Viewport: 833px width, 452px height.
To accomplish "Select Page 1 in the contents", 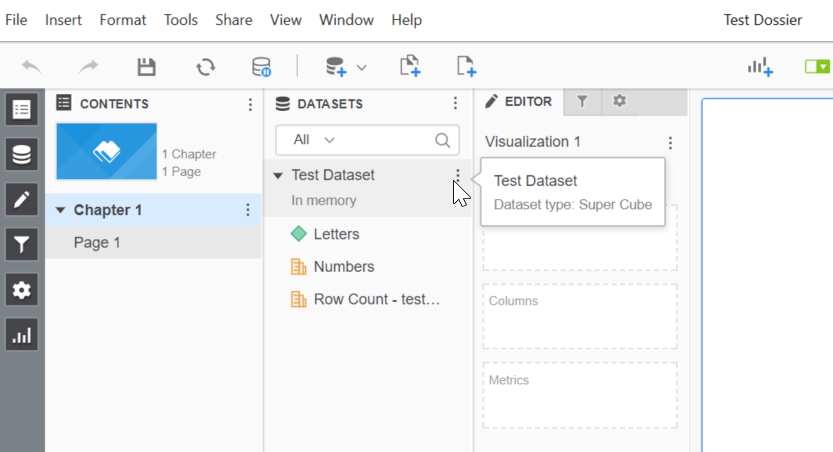I will click(x=97, y=242).
